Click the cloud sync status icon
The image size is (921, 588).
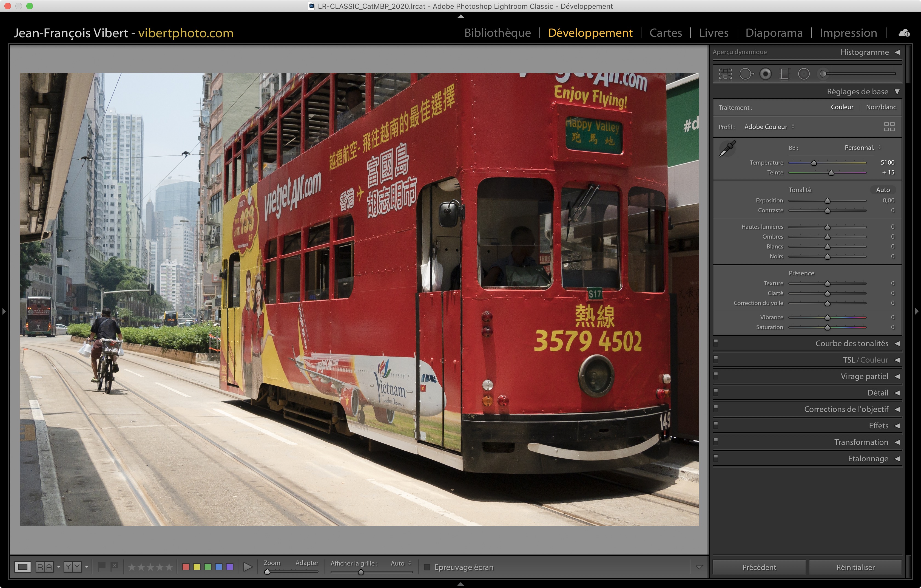(x=904, y=33)
